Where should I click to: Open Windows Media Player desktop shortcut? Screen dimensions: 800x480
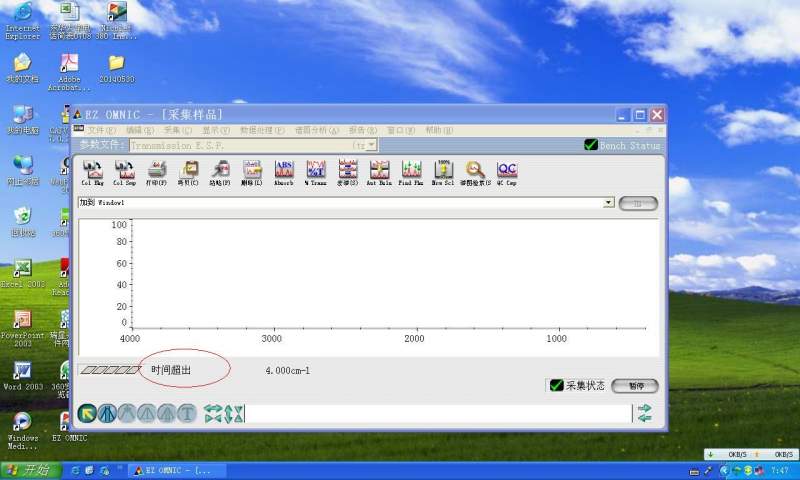[x=22, y=431]
